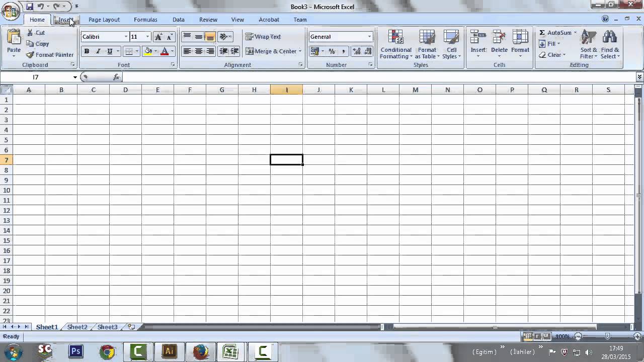The width and height of the screenshot is (644, 362).
Task: Open the Data ribbon tab
Action: point(178,20)
